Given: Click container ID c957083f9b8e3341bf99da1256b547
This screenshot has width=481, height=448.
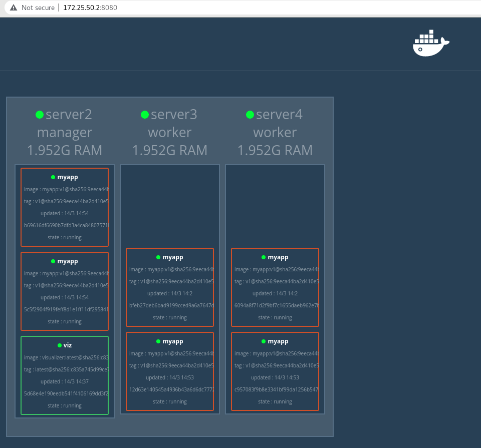Looking at the screenshot, I should tap(277, 389).
